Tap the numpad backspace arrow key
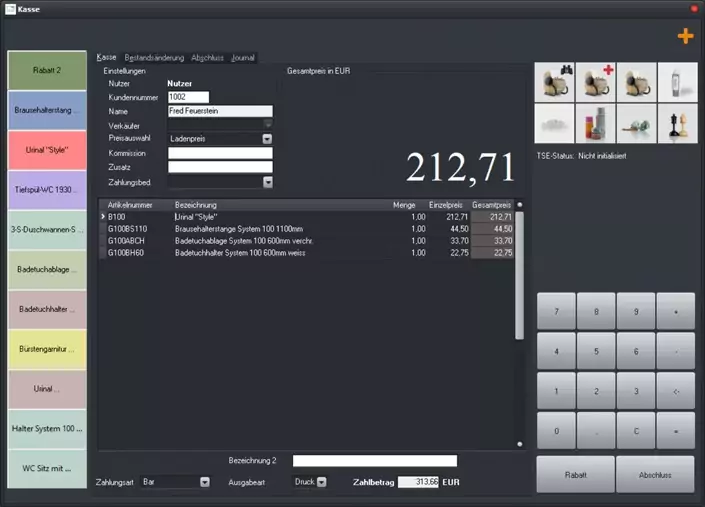Image resolution: width=705 pixels, height=507 pixels. point(676,391)
